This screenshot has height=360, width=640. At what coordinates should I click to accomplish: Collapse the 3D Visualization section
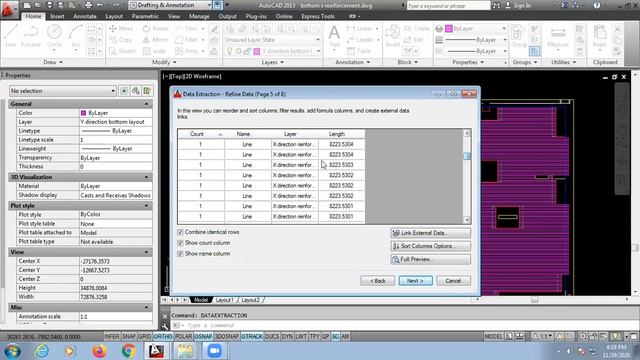146,177
